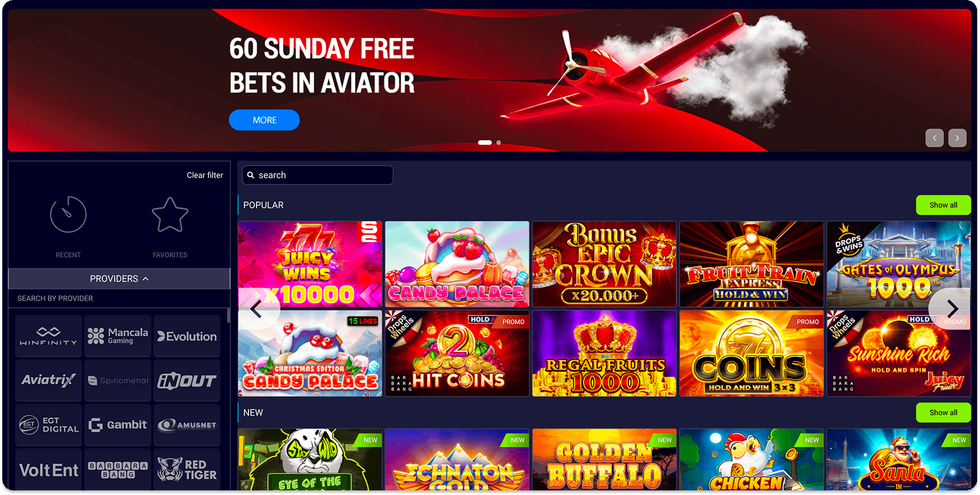Select the Mancala Gaming provider logo
Viewport: 980px width, 495px height.
point(118,336)
